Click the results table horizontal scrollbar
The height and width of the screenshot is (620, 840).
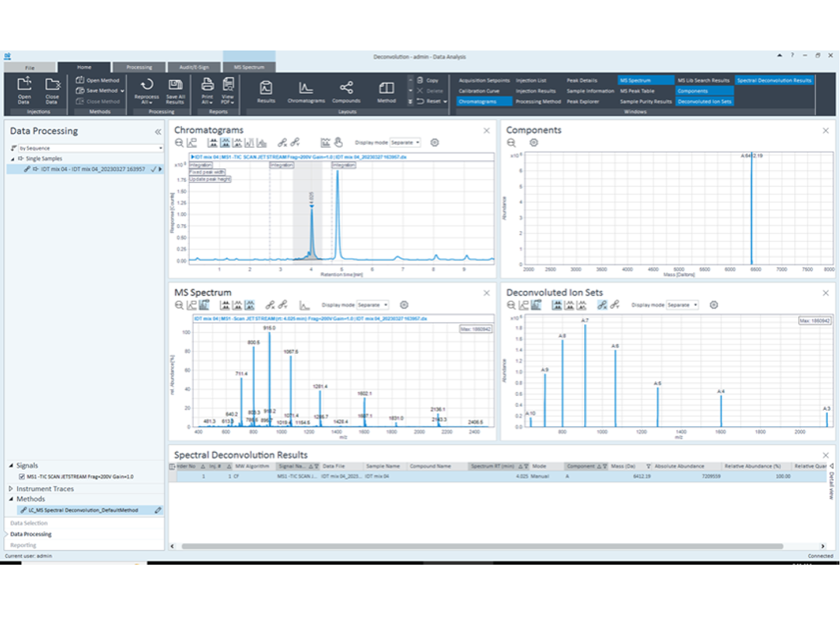click(482, 547)
